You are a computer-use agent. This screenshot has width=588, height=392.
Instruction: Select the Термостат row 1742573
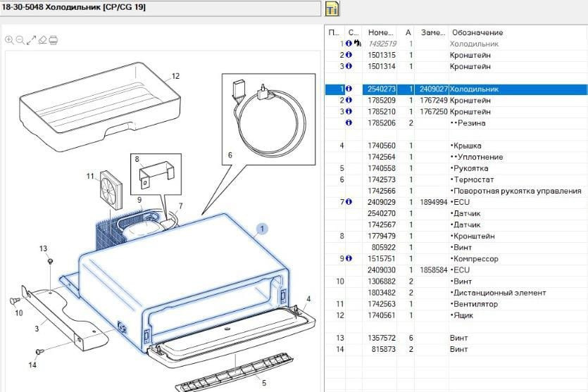click(x=477, y=180)
